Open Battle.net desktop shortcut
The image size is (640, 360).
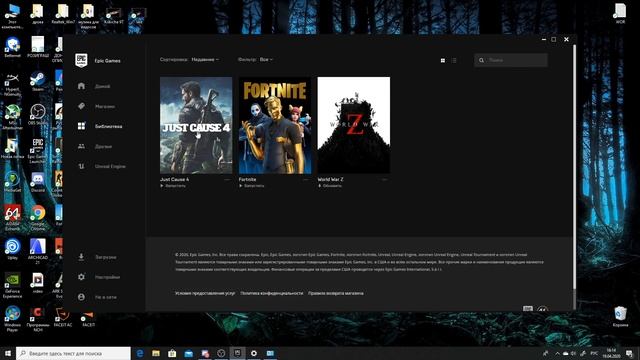pyautogui.click(x=12, y=47)
